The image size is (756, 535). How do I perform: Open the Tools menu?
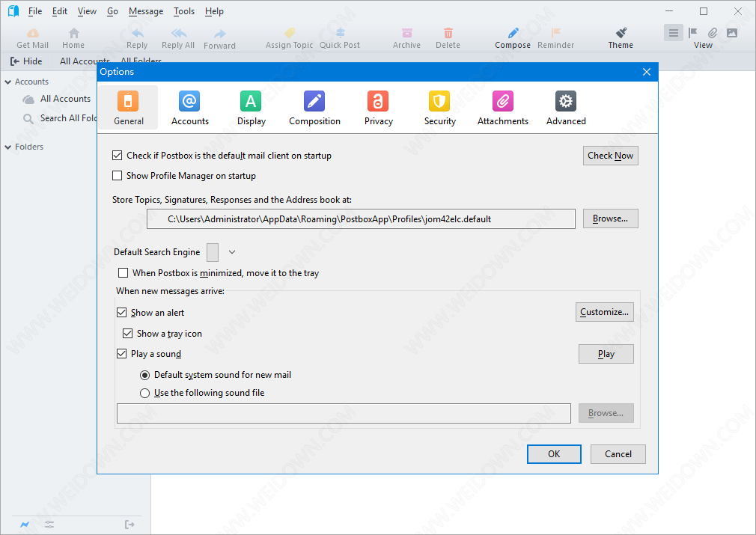click(x=183, y=11)
